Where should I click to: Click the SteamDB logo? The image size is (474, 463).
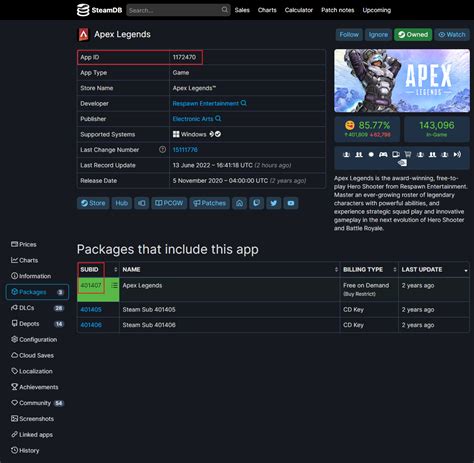99,10
